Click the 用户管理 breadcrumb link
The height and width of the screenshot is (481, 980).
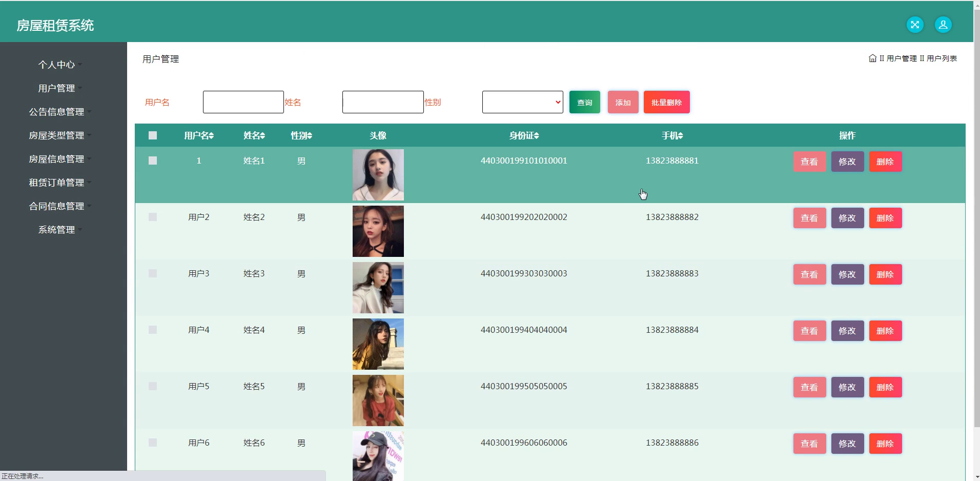(x=902, y=58)
